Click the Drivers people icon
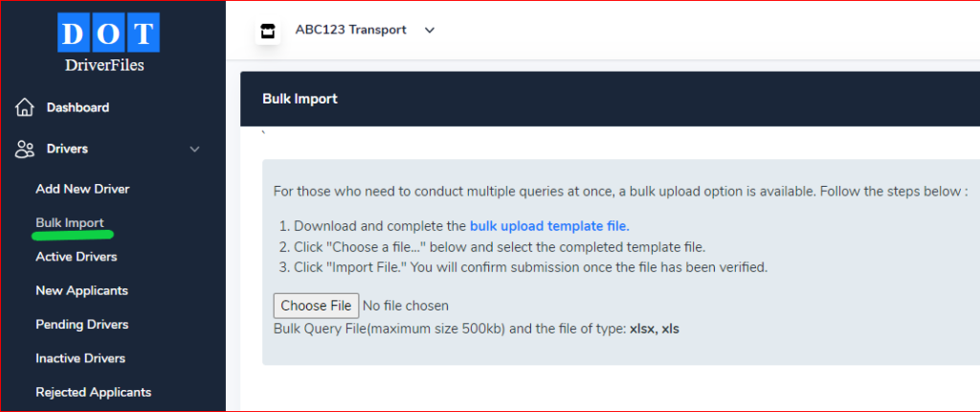The height and width of the screenshot is (412, 980). (x=26, y=149)
